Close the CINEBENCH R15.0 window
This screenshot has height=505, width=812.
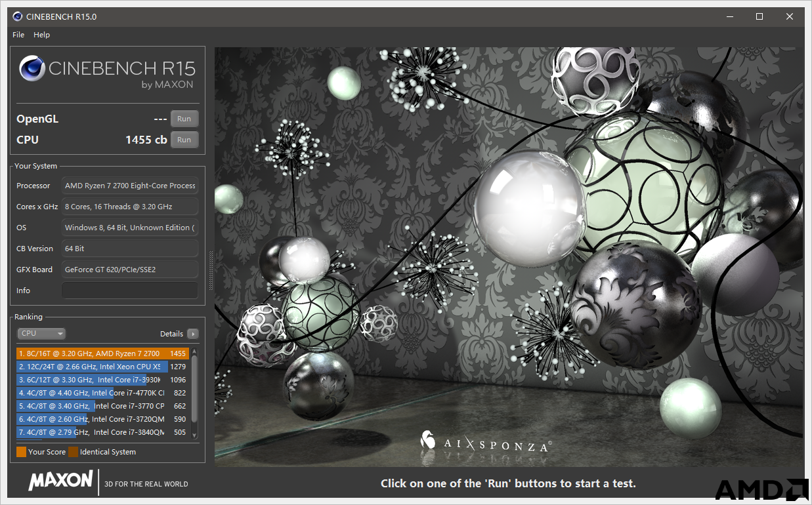pos(790,16)
